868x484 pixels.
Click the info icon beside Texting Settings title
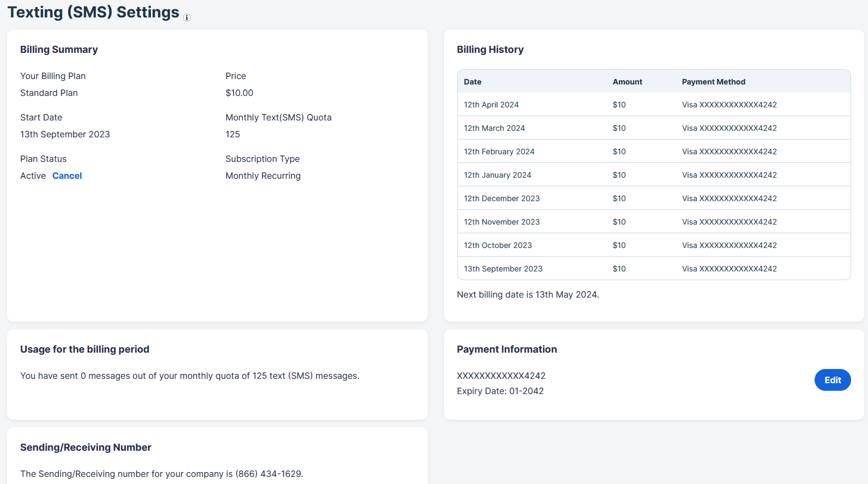(x=187, y=17)
